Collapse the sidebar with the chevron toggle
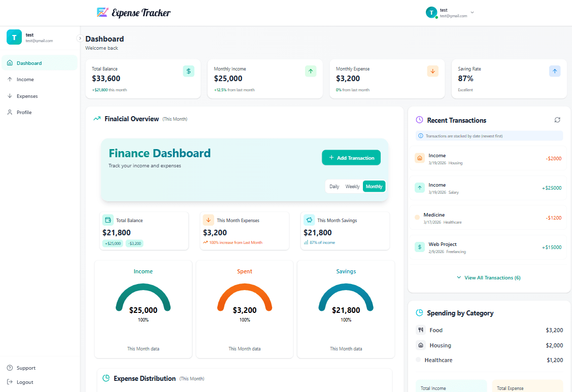 80,38
